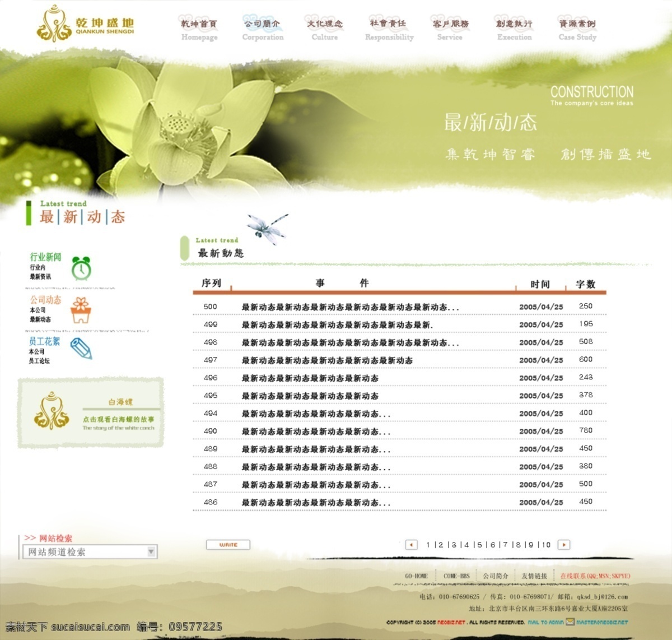Click the Qiankun Shengdi logo
Screen dimensions: 672x640
(85, 24)
